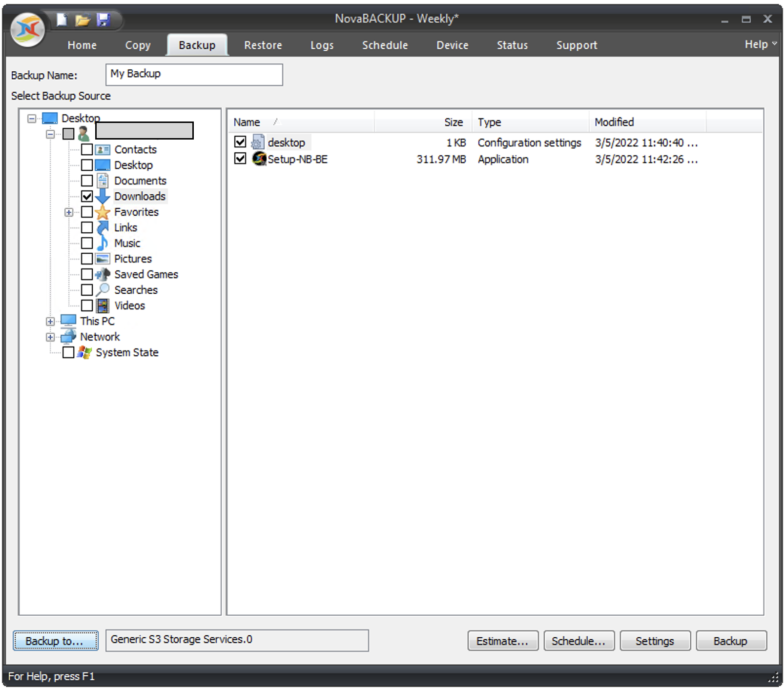Click the This PC monitor icon
This screenshot has height=689, width=784.
(x=68, y=321)
